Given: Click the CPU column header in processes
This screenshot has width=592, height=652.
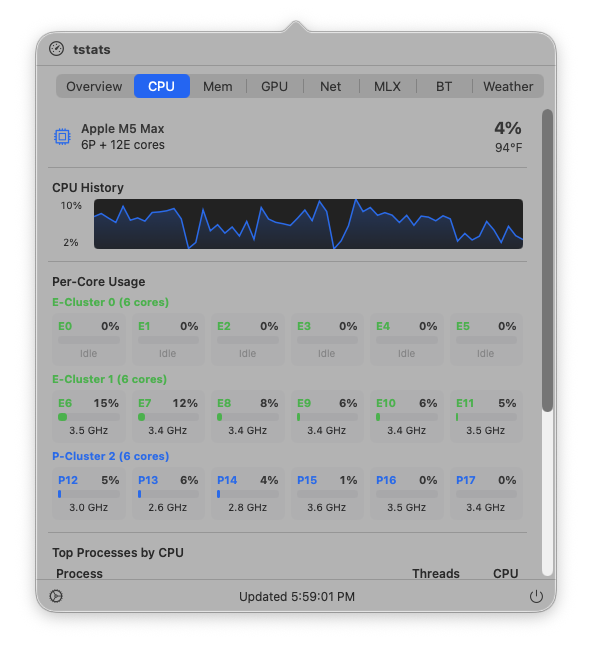Looking at the screenshot, I should (506, 573).
